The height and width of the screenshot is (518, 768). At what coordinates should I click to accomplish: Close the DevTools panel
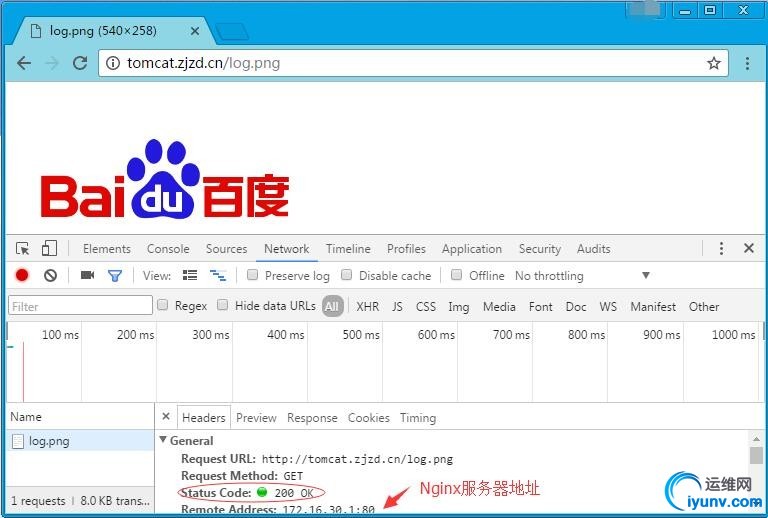[x=748, y=248]
